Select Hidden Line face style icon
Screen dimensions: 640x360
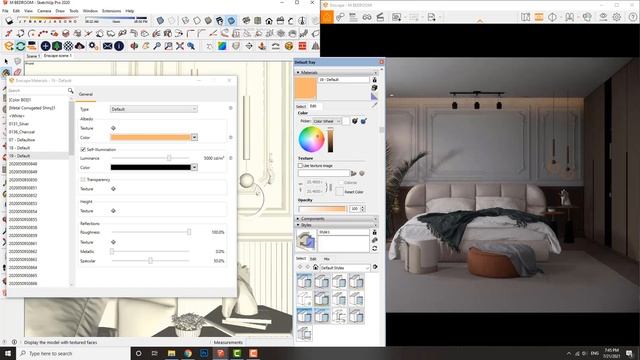coord(197,20)
